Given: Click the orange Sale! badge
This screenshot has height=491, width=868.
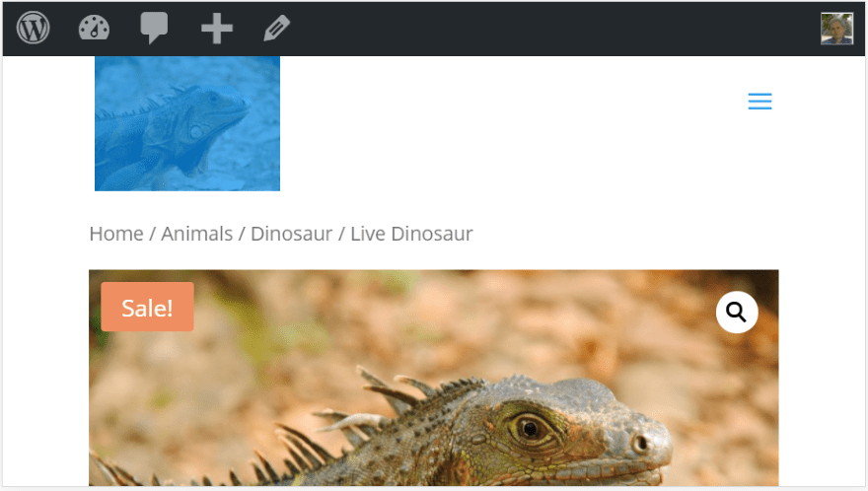Looking at the screenshot, I should (x=147, y=308).
